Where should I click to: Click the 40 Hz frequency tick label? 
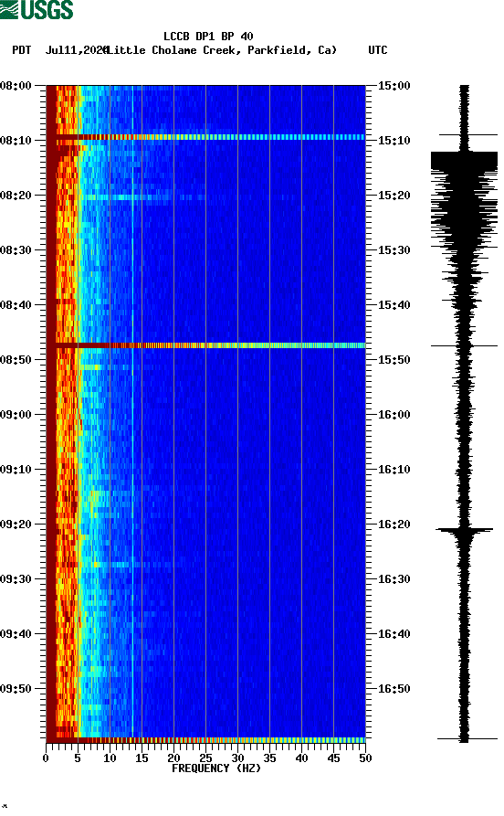coord(301,758)
